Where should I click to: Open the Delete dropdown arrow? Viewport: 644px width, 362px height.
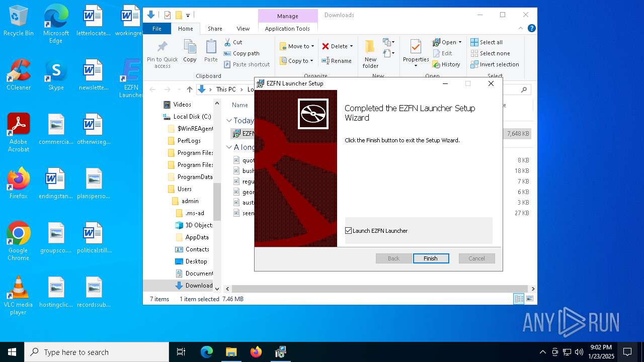point(351,46)
